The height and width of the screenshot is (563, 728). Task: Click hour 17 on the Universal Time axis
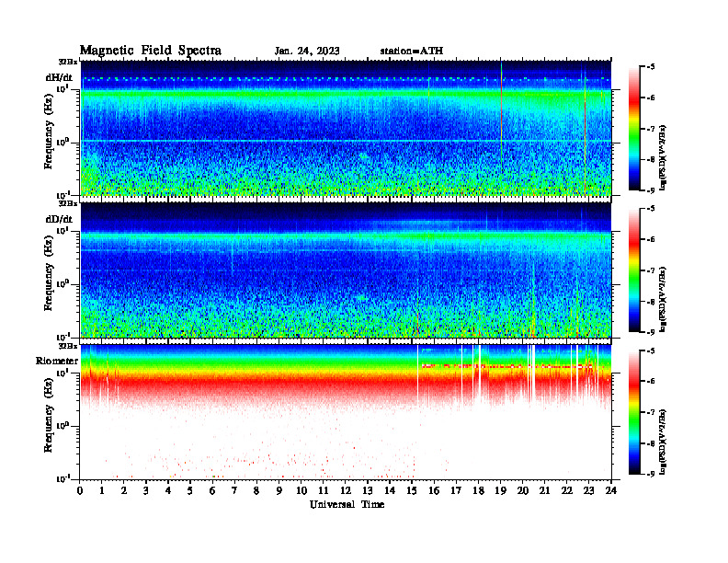pos(457,490)
